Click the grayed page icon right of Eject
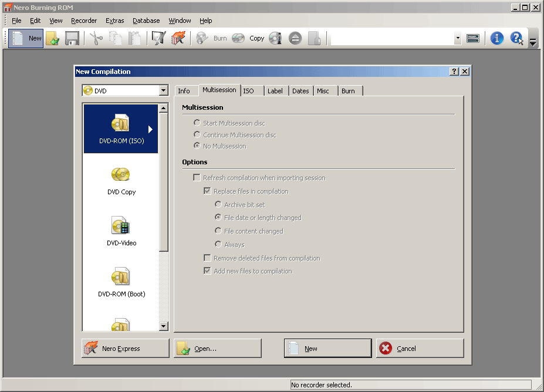The width and height of the screenshot is (544, 392). click(314, 38)
